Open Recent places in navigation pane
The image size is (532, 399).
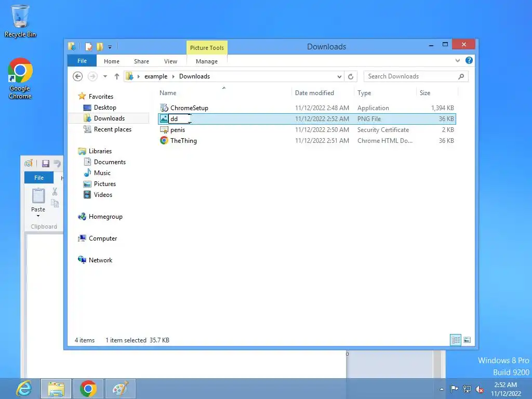click(113, 129)
